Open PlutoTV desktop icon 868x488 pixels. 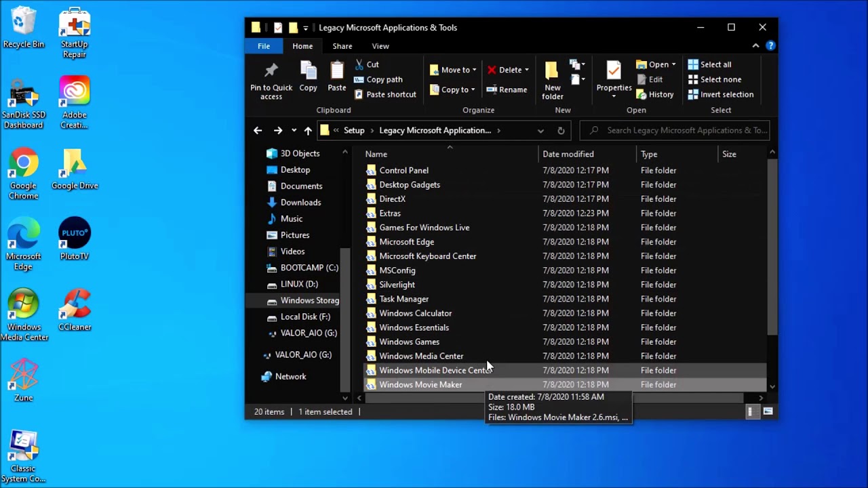[75, 239]
